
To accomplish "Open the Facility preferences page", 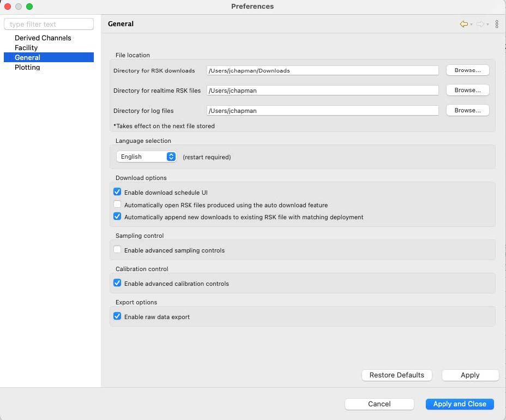I will point(26,47).
